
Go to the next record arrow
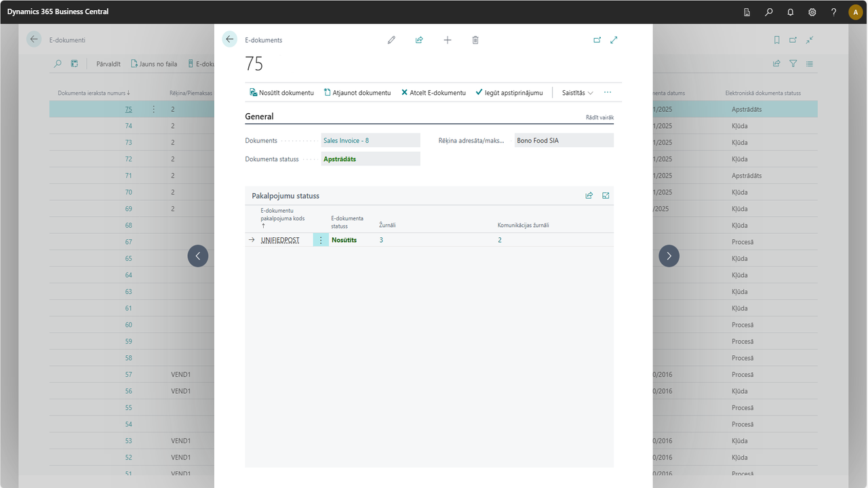[x=669, y=256]
